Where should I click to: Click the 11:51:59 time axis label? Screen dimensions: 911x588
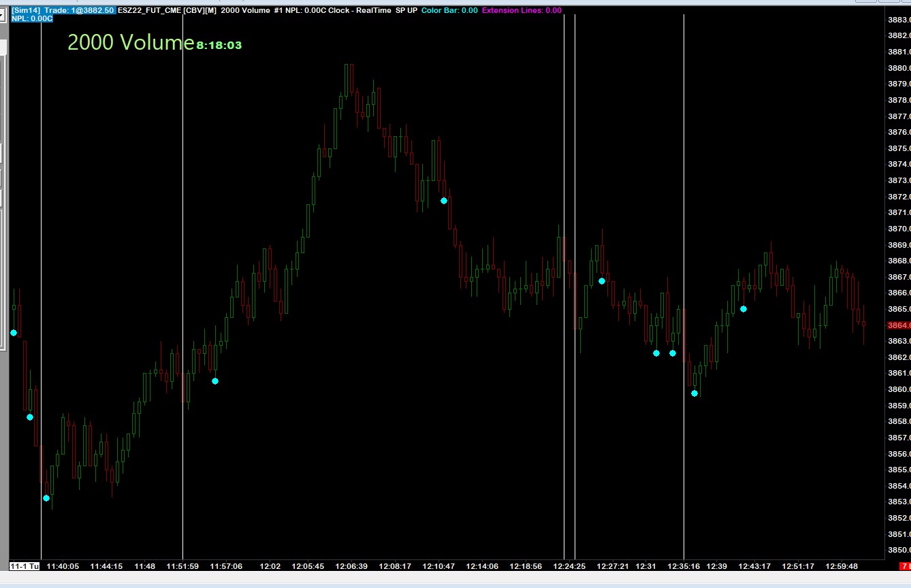tap(182, 566)
